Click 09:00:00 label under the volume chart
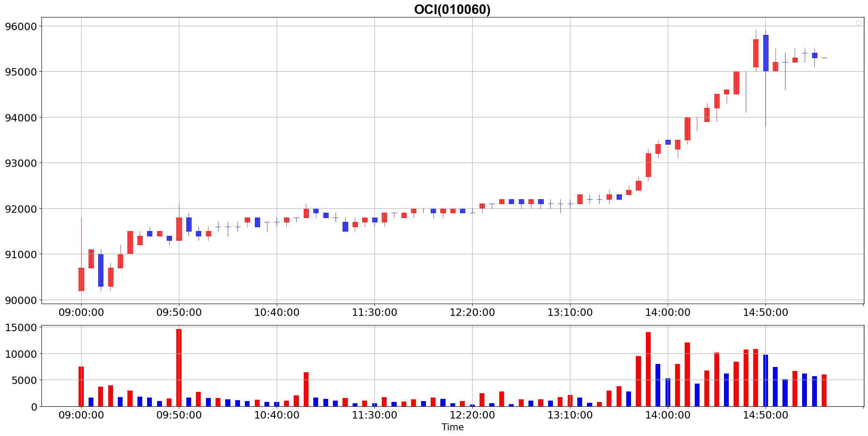Screen dimensions: 868x436 click(x=81, y=415)
